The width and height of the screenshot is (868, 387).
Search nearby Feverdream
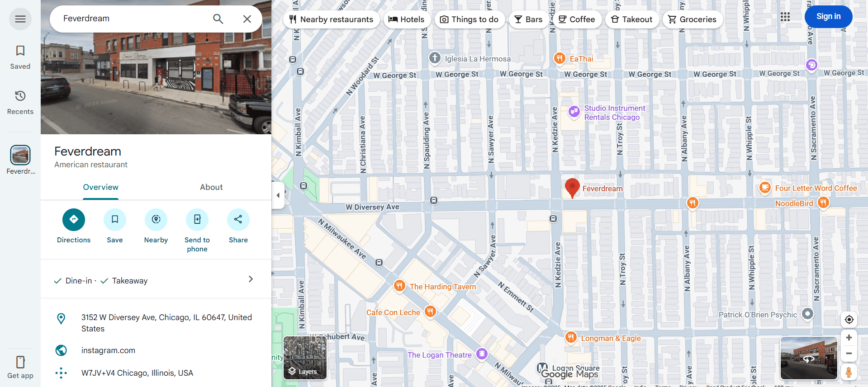pyautogui.click(x=156, y=220)
